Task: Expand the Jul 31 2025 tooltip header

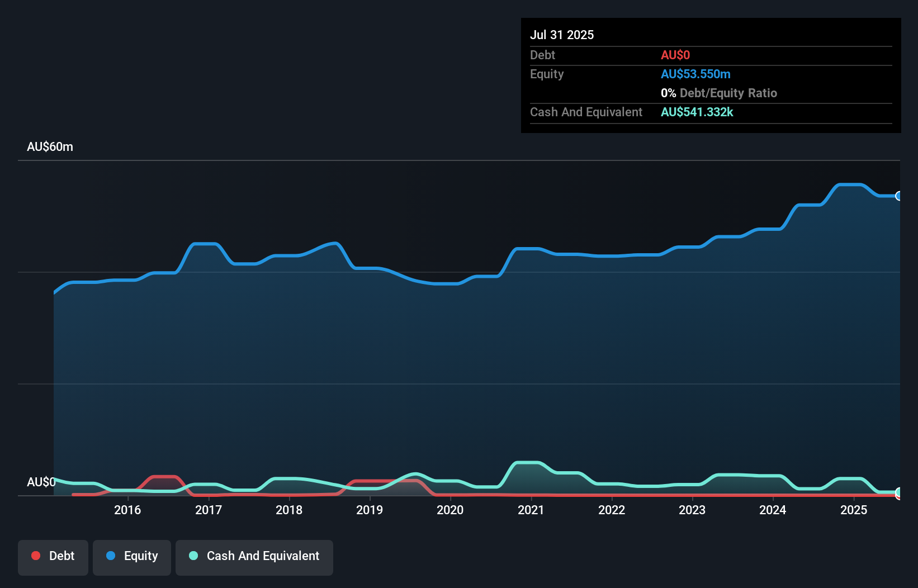Action: (562, 34)
